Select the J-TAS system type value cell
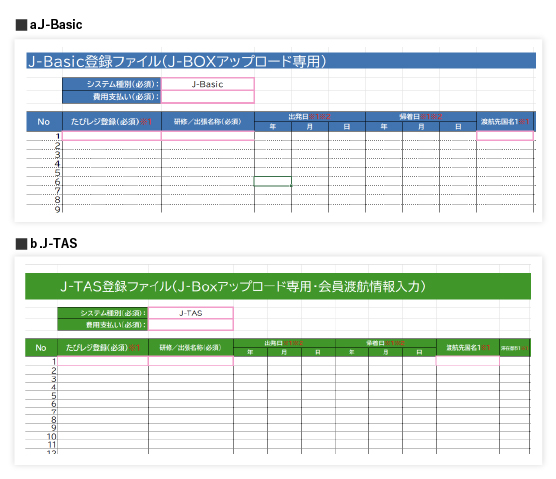The image size is (556, 479). [x=191, y=313]
